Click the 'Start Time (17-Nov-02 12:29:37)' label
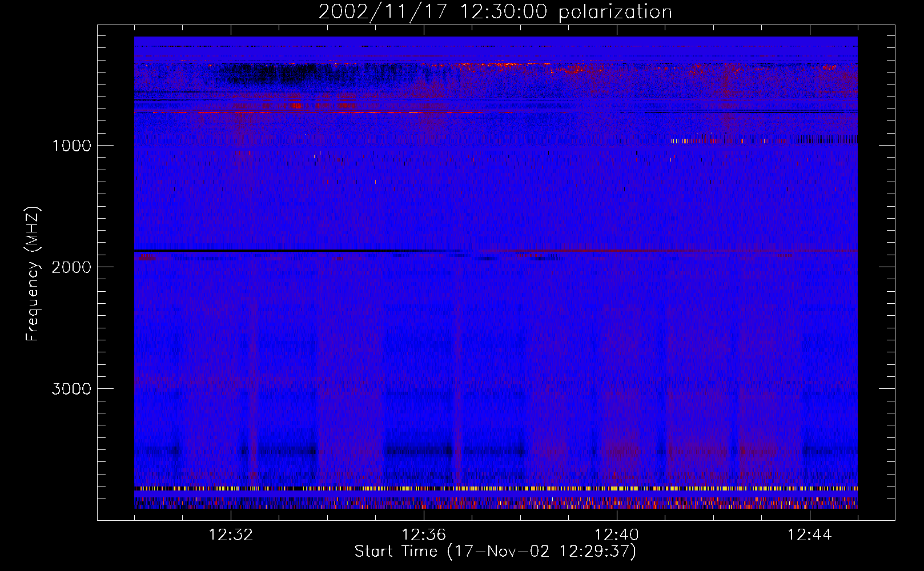Image resolution: width=924 pixels, height=571 pixels. click(x=495, y=552)
